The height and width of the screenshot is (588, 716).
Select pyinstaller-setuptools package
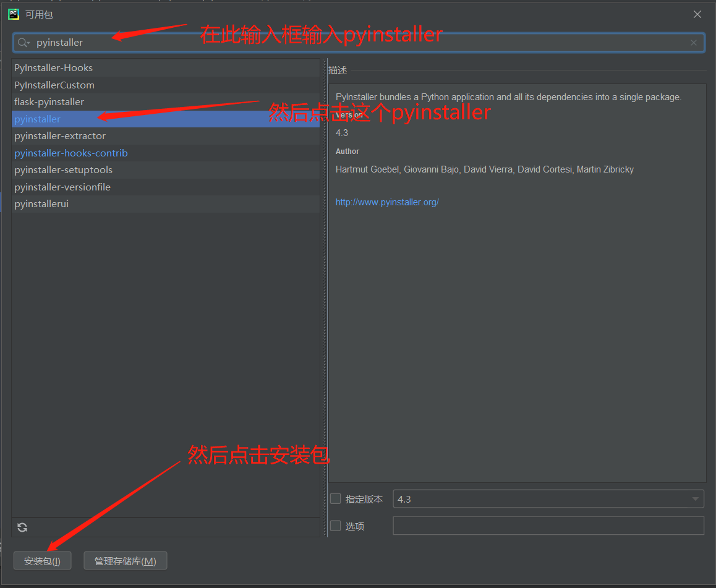point(165,170)
